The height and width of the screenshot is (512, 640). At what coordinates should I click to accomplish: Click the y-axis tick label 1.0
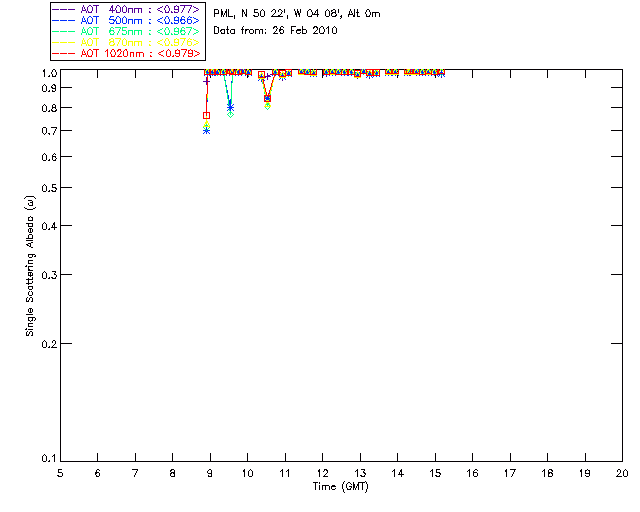tap(49, 73)
